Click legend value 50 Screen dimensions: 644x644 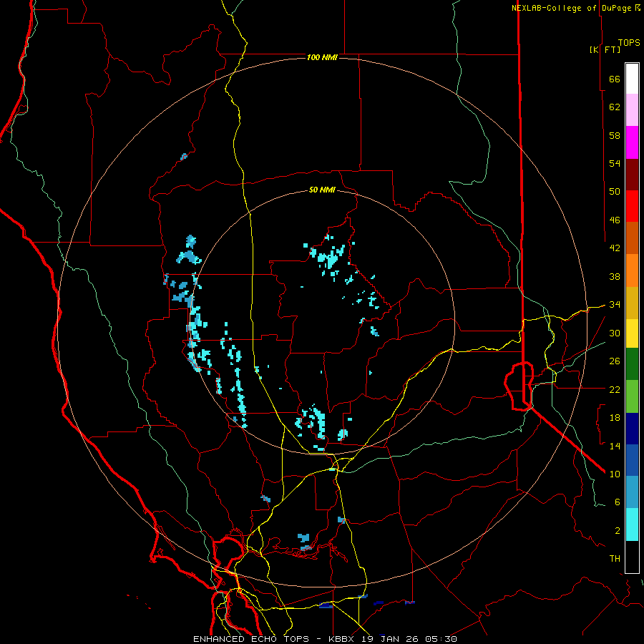point(615,192)
